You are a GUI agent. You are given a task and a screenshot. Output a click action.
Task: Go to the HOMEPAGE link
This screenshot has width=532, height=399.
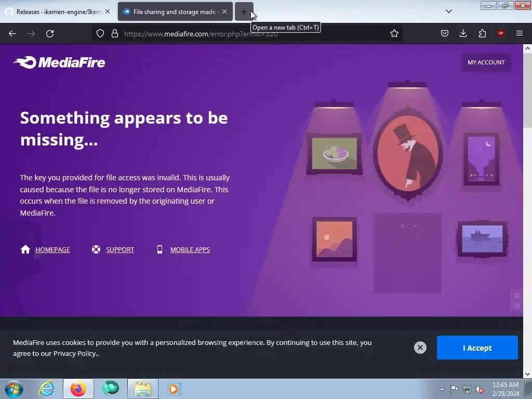point(52,250)
